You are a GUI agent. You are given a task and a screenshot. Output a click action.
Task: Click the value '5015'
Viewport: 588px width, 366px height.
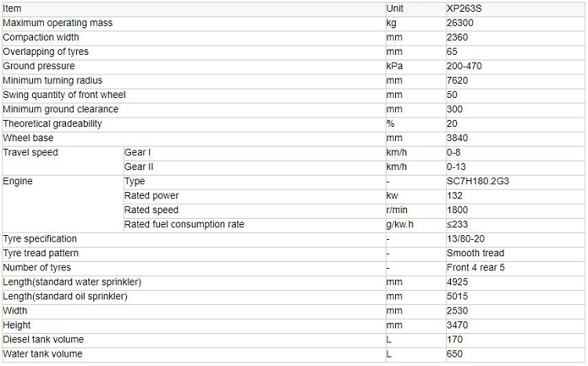click(x=457, y=296)
